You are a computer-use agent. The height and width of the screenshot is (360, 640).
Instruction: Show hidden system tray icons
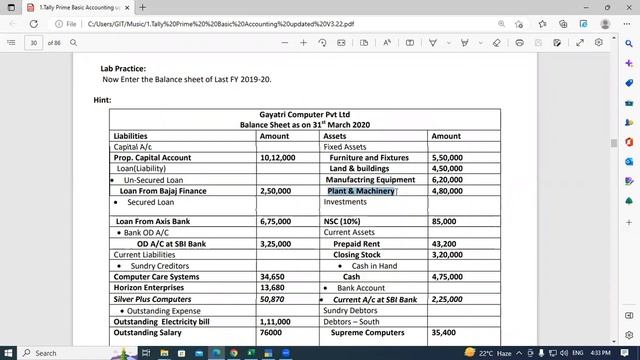519,353
